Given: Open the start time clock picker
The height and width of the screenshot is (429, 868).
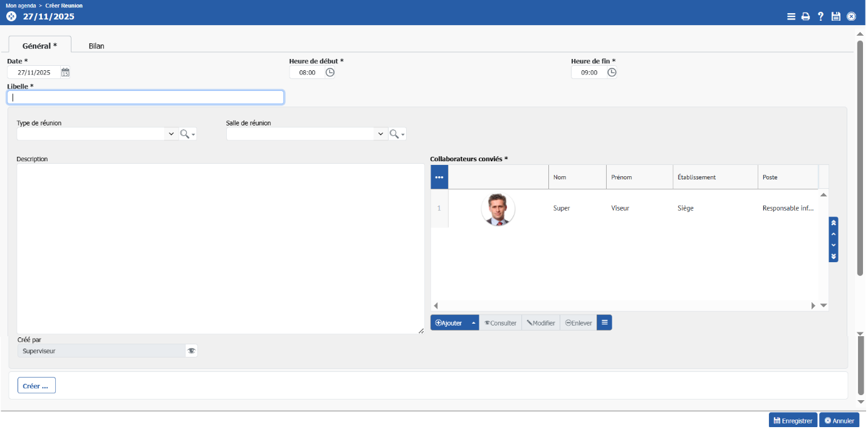Looking at the screenshot, I should point(330,73).
